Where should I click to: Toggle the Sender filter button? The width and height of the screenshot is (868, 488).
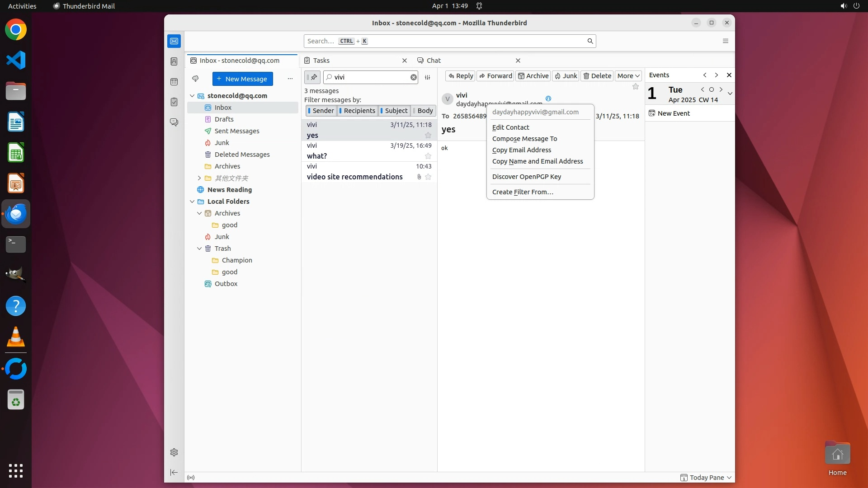tap(321, 111)
